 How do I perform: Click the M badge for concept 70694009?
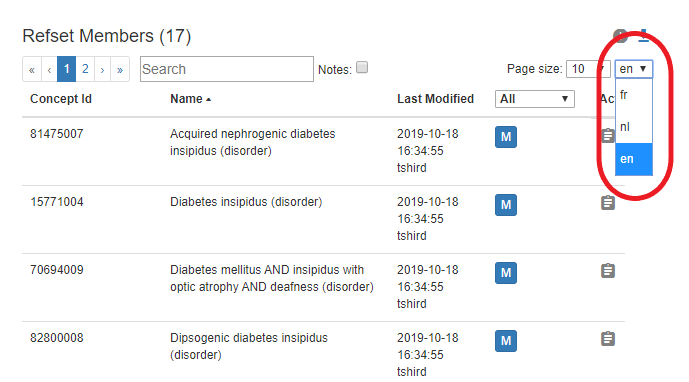point(506,273)
